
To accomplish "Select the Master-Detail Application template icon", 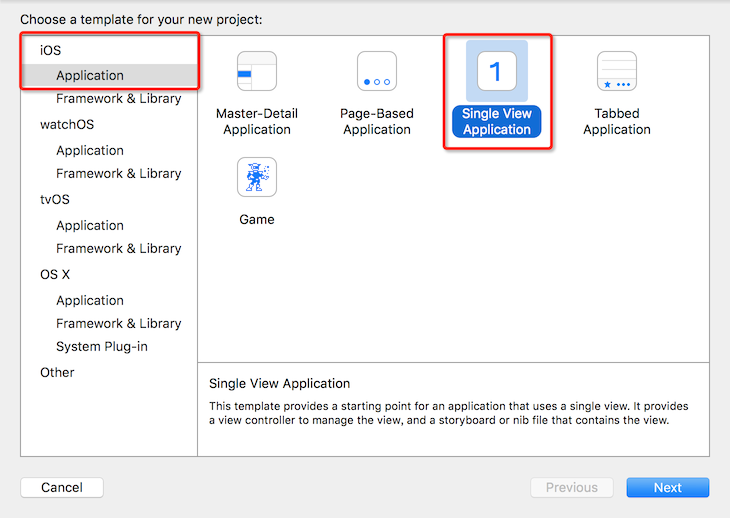I will click(x=257, y=71).
